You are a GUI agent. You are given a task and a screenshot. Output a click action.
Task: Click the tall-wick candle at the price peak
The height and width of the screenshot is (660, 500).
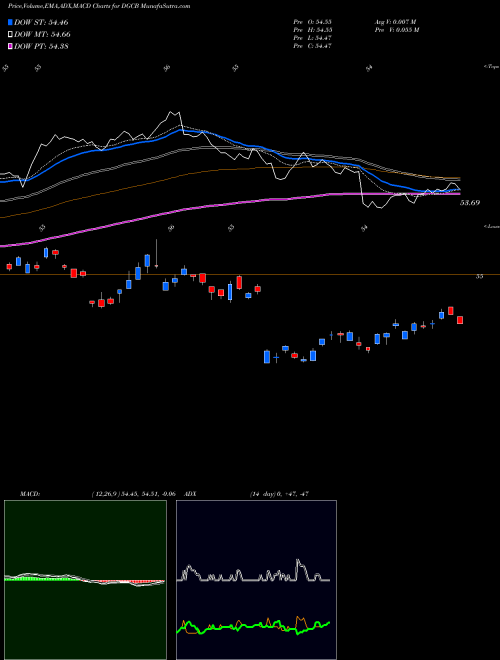pyautogui.click(x=157, y=253)
